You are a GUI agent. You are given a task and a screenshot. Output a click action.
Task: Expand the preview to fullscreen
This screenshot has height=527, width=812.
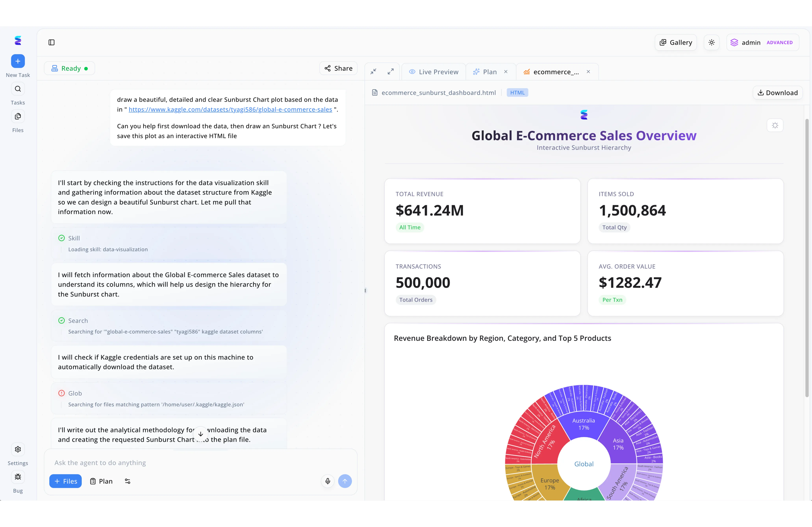(x=390, y=71)
